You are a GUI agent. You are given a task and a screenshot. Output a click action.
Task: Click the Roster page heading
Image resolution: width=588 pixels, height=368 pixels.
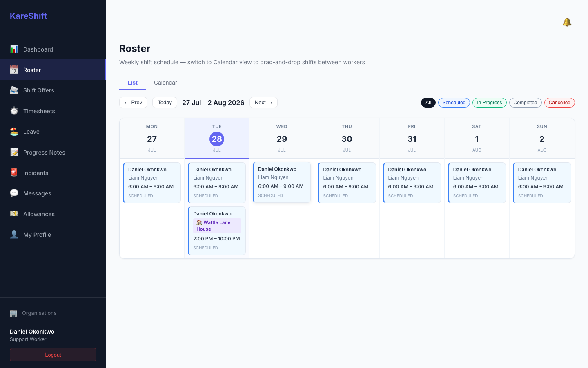coord(135,49)
